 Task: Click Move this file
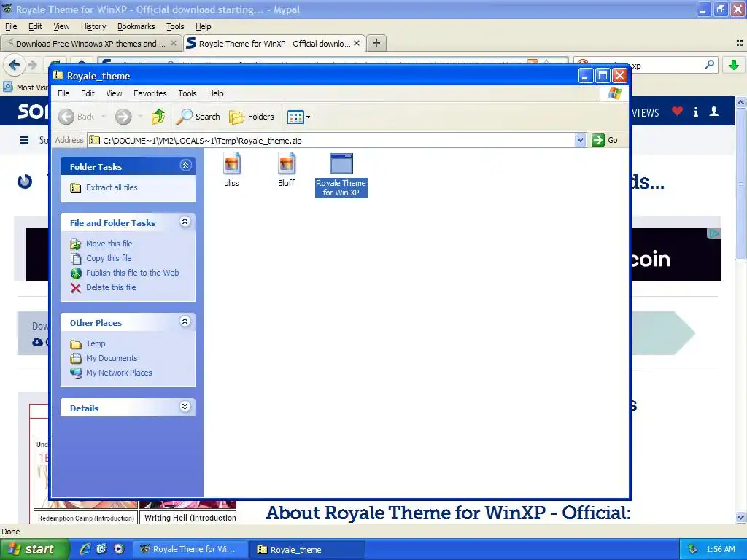pos(109,244)
